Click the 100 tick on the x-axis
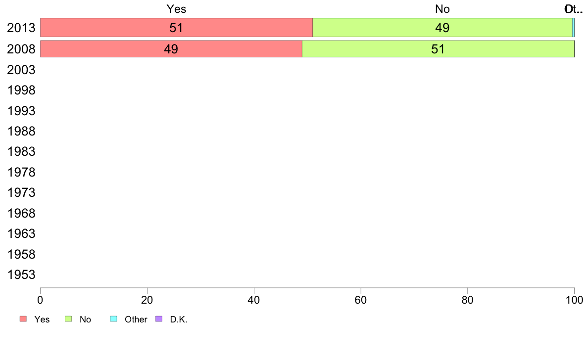This screenshot has height=364, width=588. click(574, 299)
